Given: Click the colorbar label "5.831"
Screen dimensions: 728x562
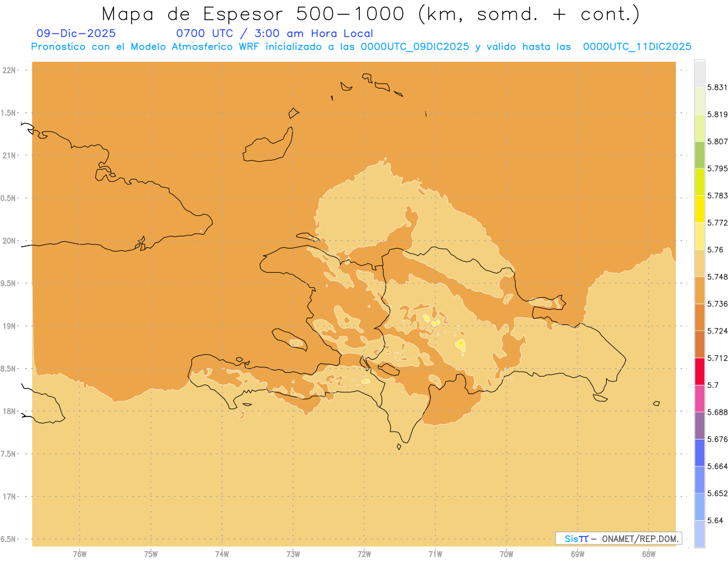Looking at the screenshot, I should (718, 87).
